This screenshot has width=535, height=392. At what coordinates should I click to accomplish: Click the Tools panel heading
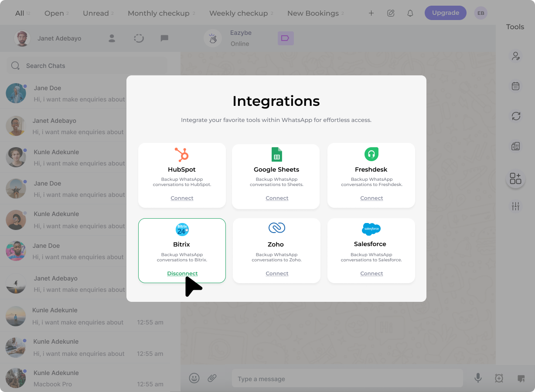(515, 27)
